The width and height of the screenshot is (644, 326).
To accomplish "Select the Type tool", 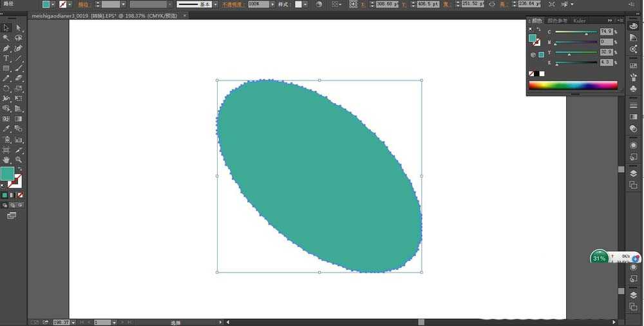I will [6, 59].
